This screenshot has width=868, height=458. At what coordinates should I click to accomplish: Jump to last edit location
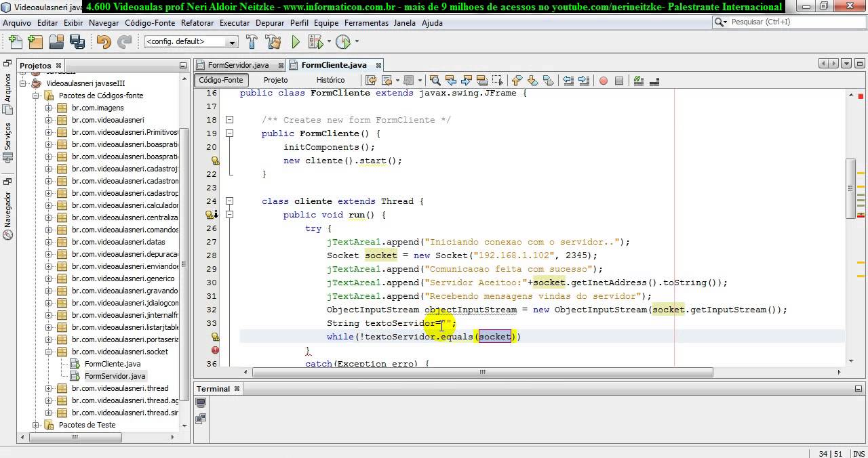[x=371, y=80]
